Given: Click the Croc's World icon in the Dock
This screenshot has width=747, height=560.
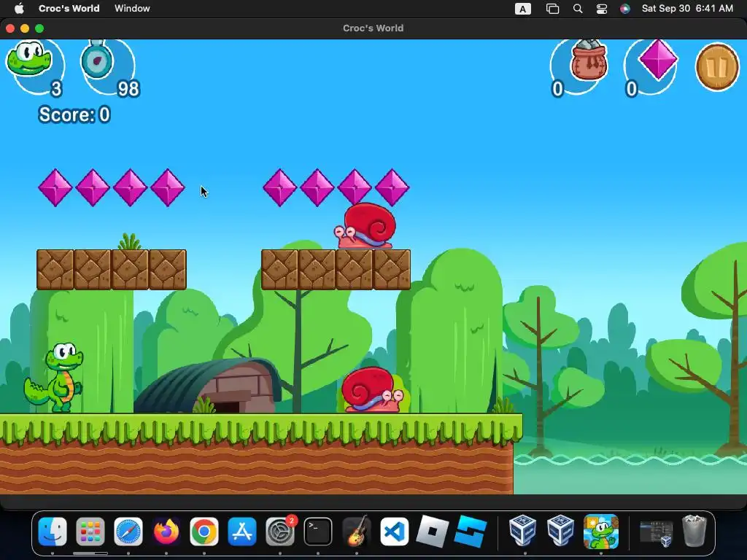Looking at the screenshot, I should [601, 531].
